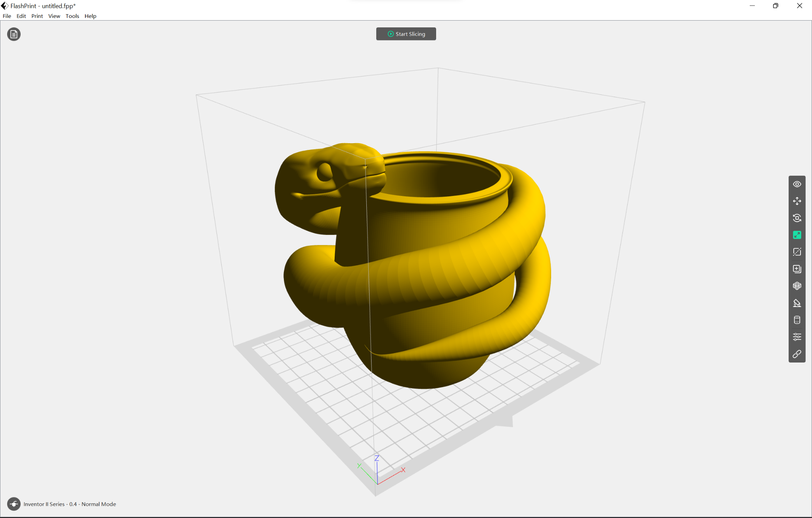Open the Edit menu
Viewport: 812px width, 518px height.
click(21, 16)
